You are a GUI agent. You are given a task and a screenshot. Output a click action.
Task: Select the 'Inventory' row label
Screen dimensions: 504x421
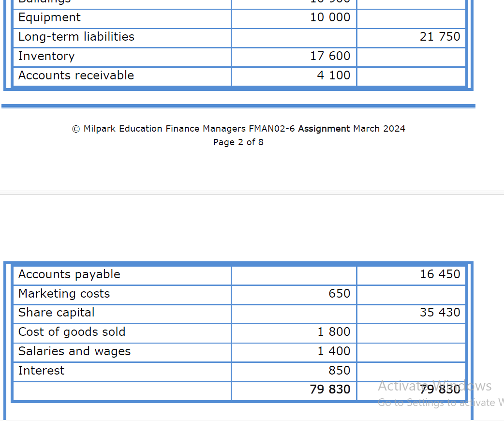[x=46, y=56]
